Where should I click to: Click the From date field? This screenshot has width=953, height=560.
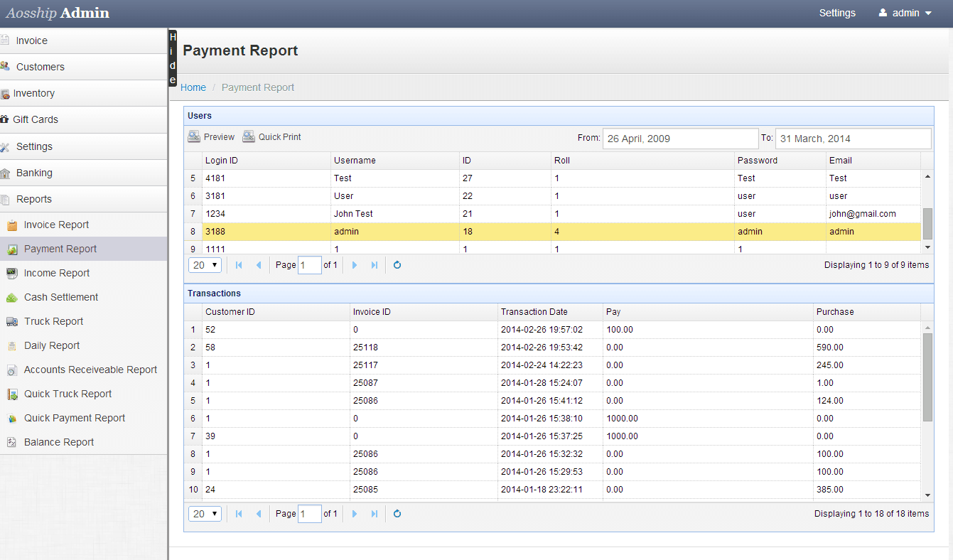coord(680,139)
